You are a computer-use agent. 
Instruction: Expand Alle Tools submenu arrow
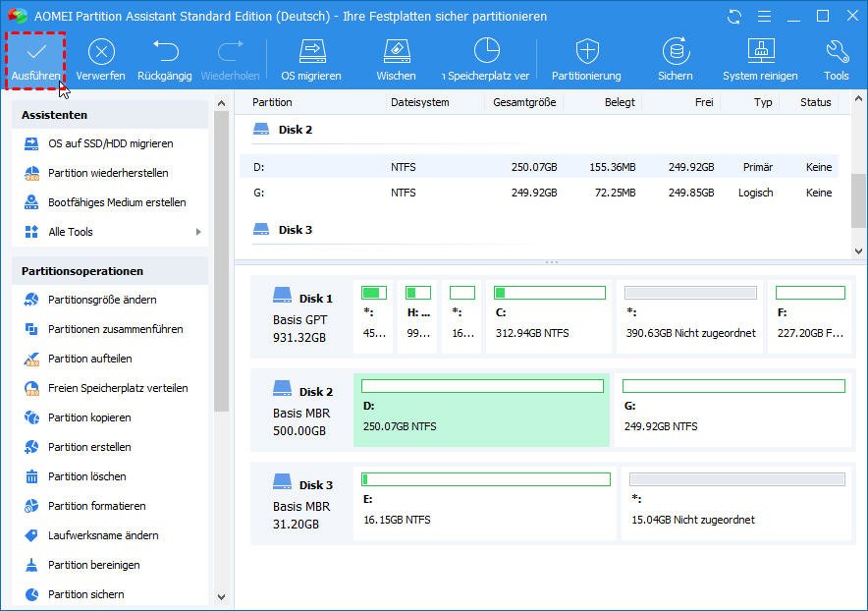tap(198, 232)
